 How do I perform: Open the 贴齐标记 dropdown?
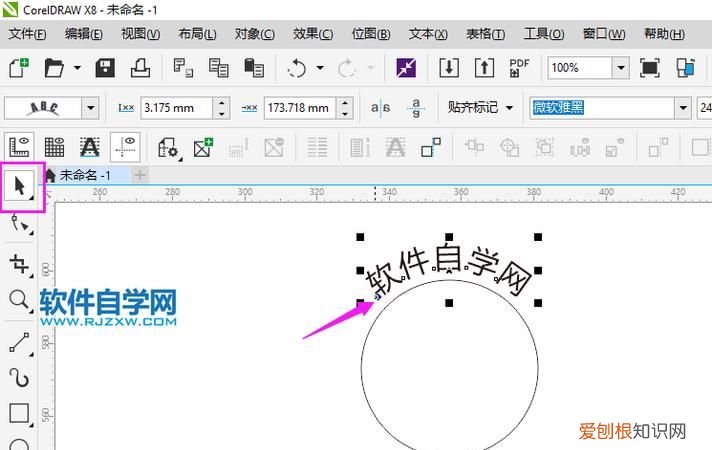480,108
